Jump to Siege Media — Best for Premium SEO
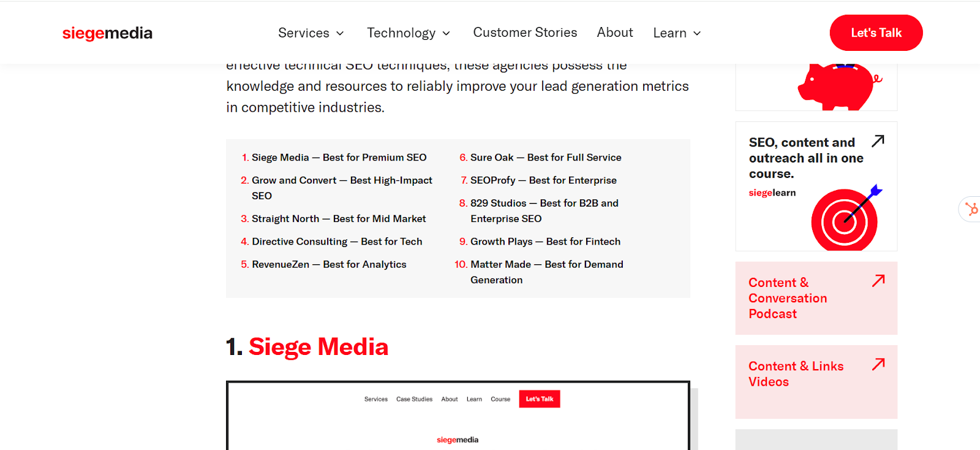This screenshot has width=980, height=450. (x=339, y=158)
